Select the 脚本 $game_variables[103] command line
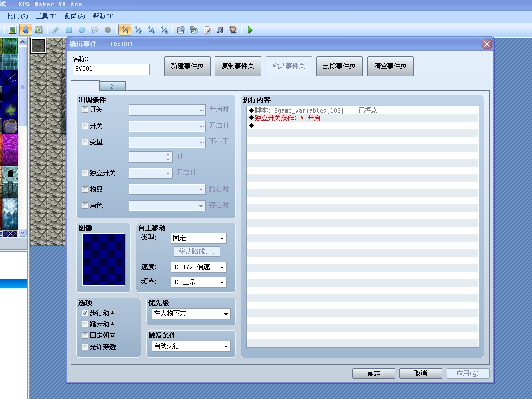Viewport: 532px width, 399px height. point(363,110)
